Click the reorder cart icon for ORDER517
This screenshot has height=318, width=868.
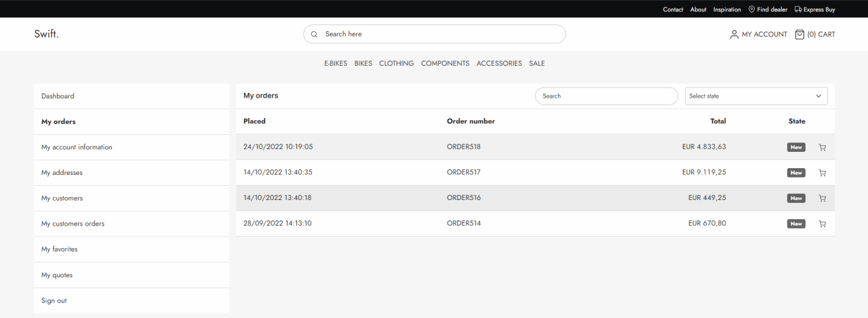tap(822, 173)
